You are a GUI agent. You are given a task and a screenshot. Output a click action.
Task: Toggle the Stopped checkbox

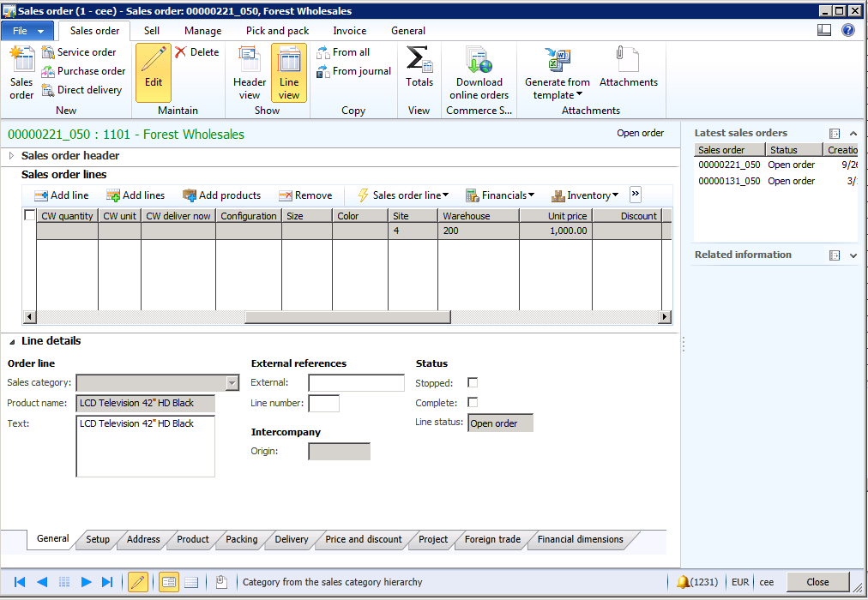473,383
